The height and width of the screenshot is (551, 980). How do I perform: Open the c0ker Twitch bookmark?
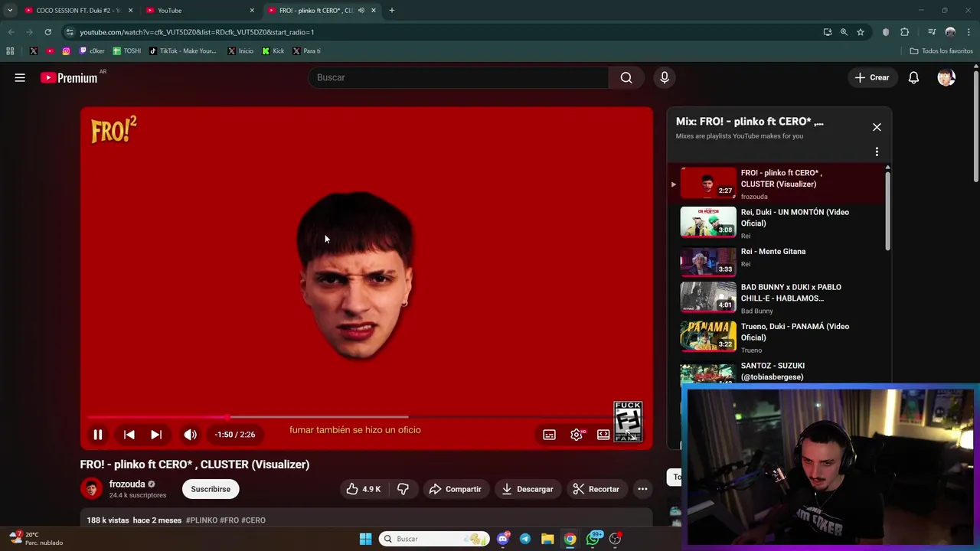92,51
